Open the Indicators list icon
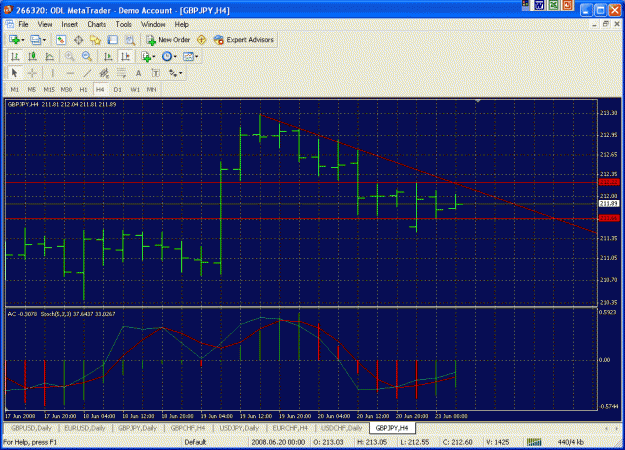The width and height of the screenshot is (625, 450). (146, 57)
